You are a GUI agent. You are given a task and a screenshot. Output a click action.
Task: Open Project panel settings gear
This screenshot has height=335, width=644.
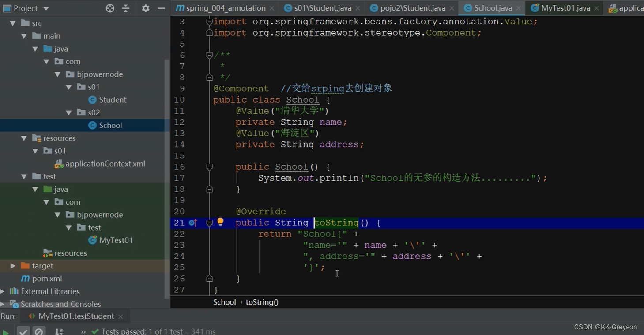[x=146, y=8]
